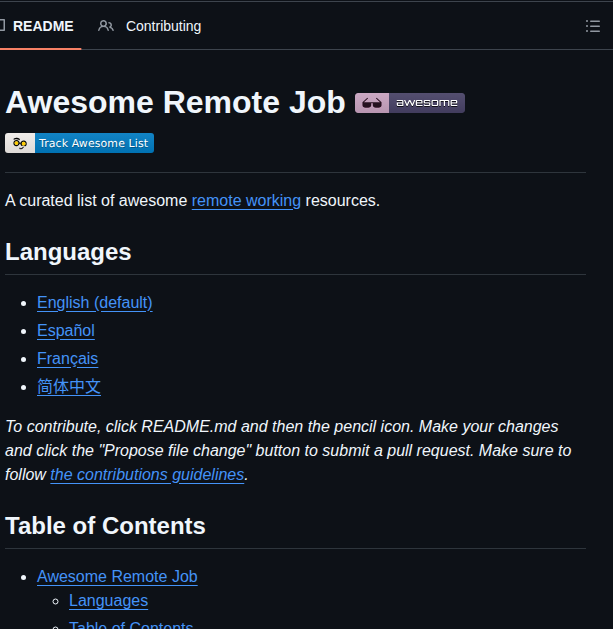Click the Track Awesome List badge

tap(79, 143)
